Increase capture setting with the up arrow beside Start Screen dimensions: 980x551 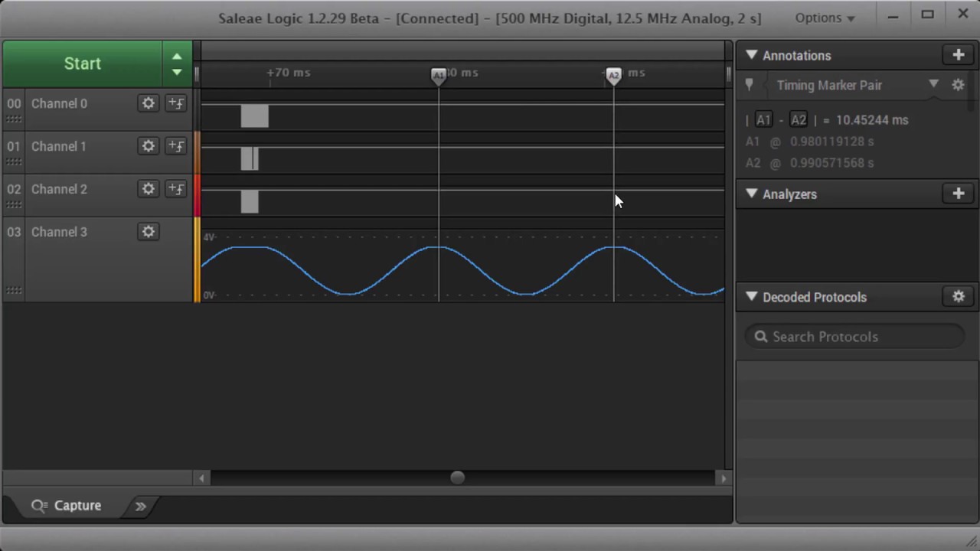177,56
